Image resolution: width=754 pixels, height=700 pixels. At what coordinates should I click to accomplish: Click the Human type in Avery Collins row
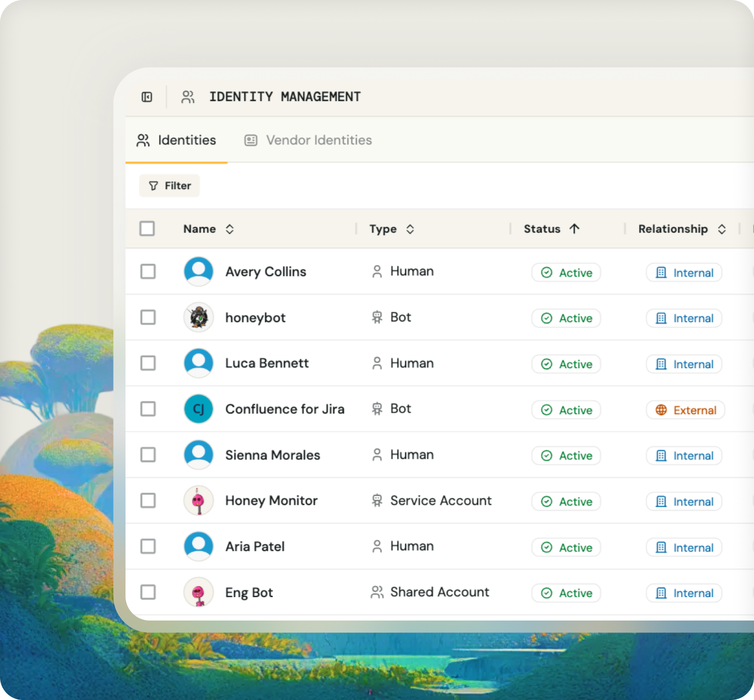pyautogui.click(x=412, y=271)
